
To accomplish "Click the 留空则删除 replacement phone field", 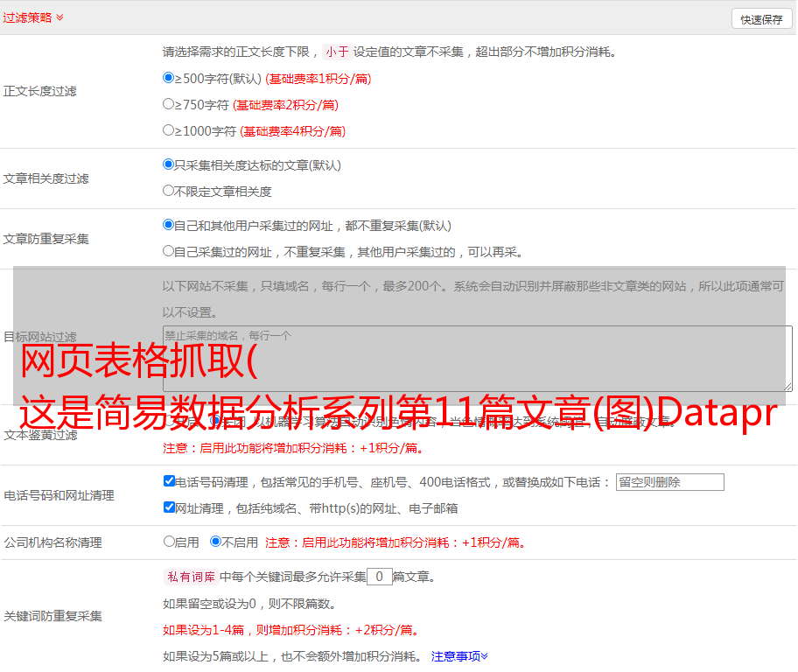I will (x=669, y=482).
